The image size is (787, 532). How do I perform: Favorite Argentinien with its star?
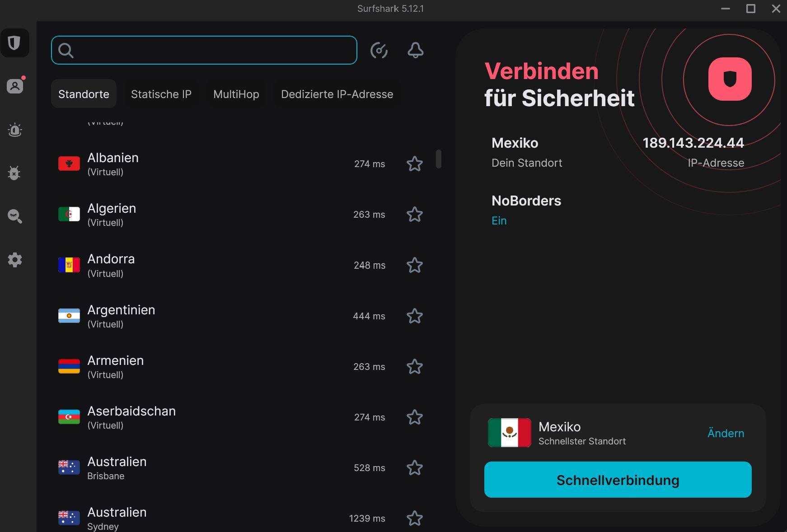tap(415, 316)
